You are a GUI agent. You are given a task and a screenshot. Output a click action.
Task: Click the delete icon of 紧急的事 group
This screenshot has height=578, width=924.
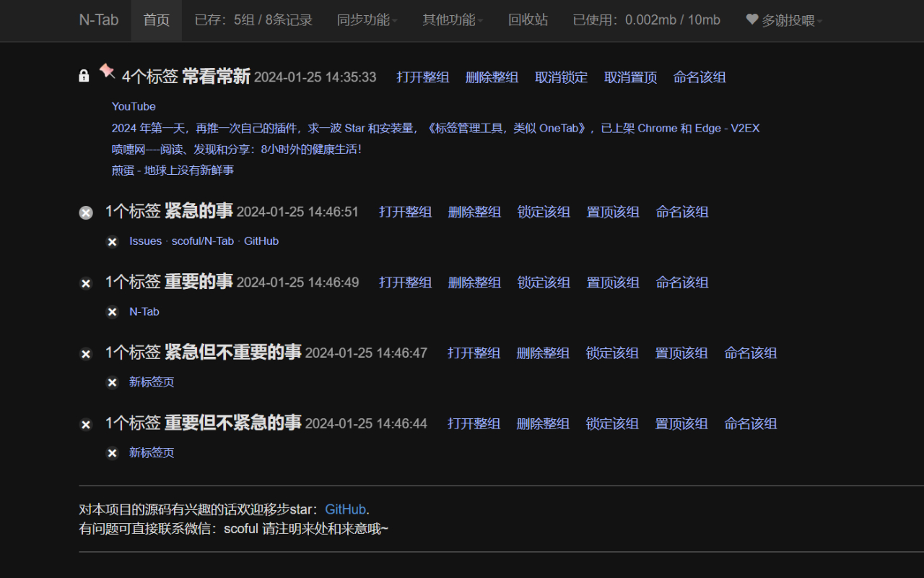point(85,212)
